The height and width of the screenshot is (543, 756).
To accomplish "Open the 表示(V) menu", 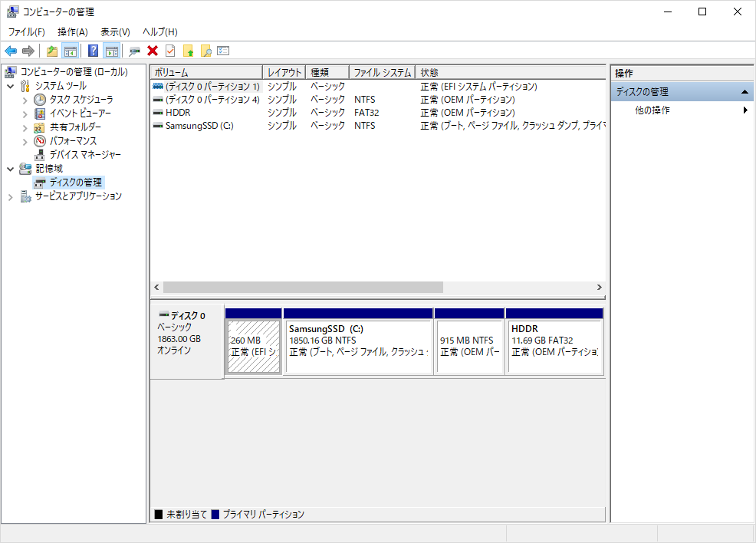I will [x=115, y=31].
